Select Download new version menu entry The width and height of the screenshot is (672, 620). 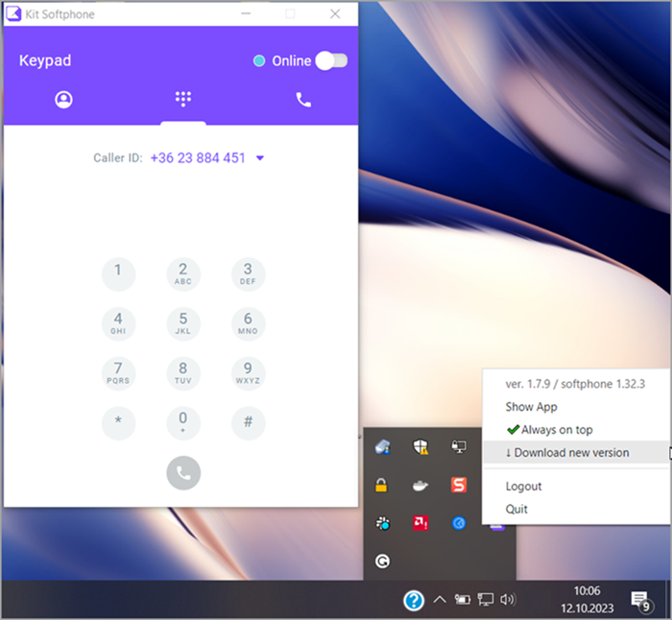[576, 452]
